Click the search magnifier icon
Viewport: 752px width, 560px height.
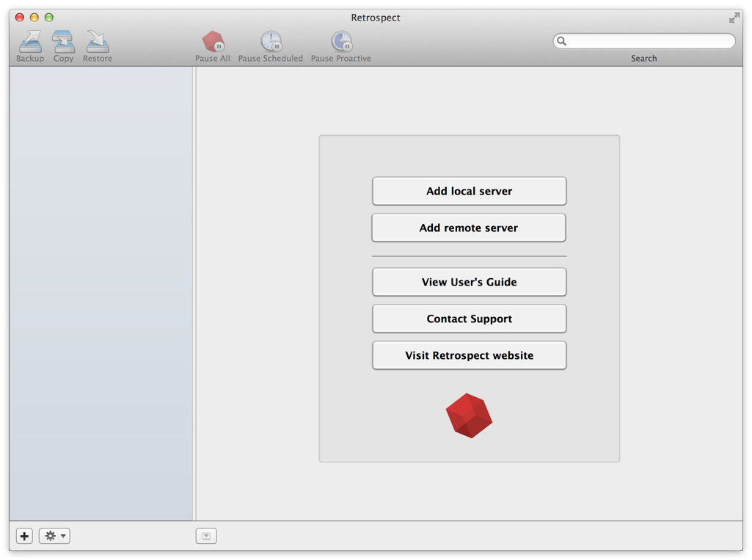pyautogui.click(x=561, y=41)
